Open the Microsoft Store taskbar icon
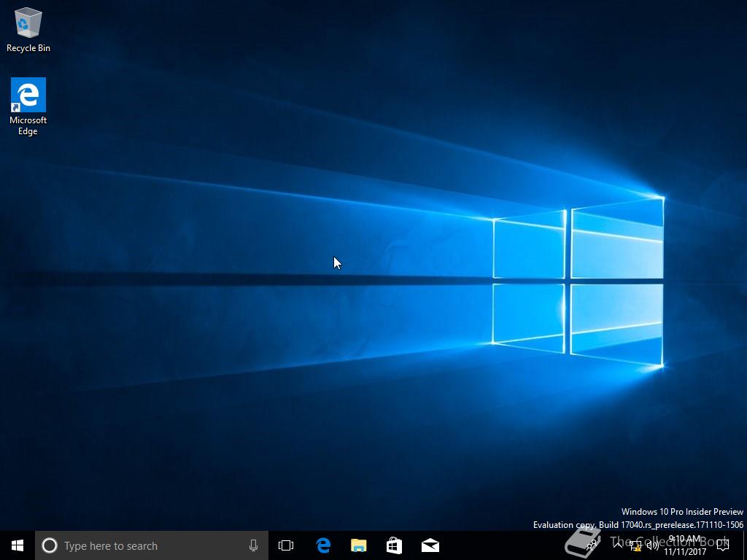This screenshot has height=560, width=747. point(394,545)
